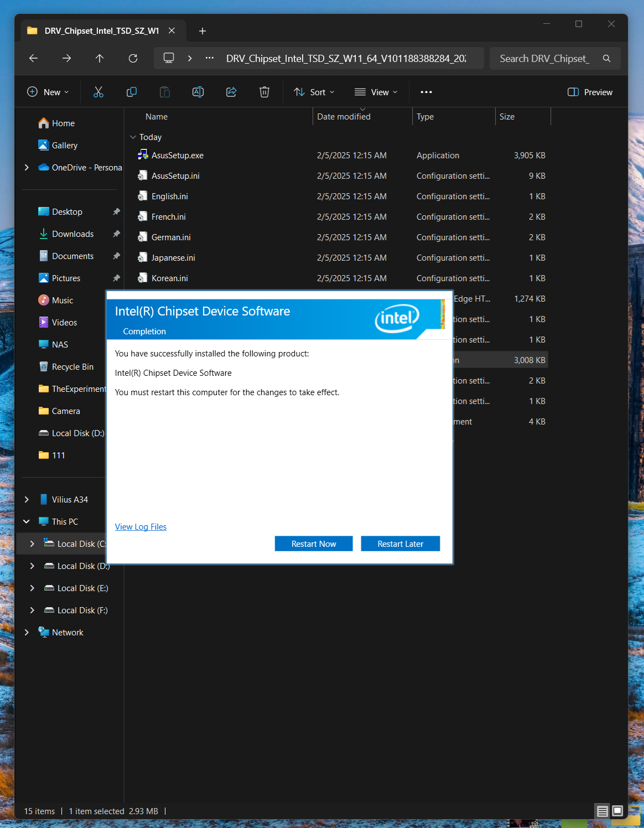Screen dimensions: 644x828
Task: Click the search DRV_Chipset field
Action: click(544, 58)
